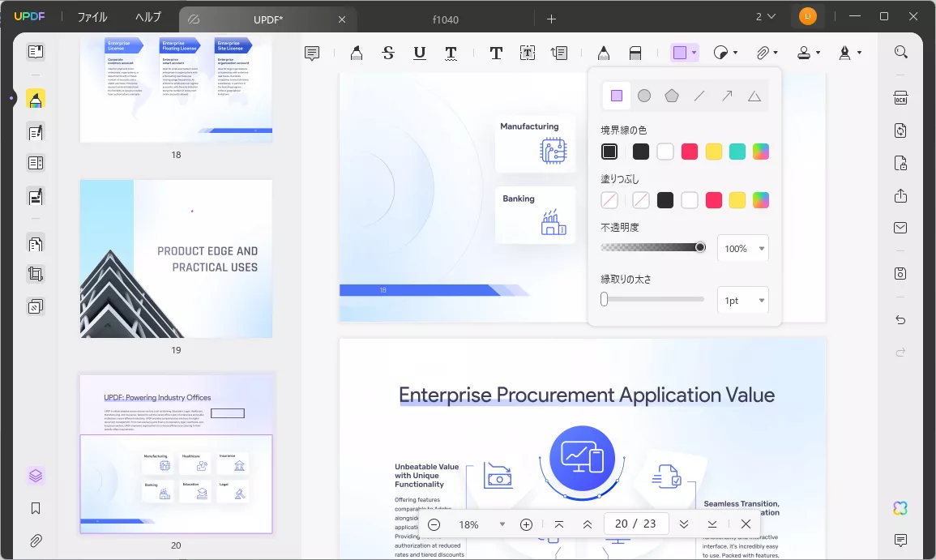
Task: Select the Eraser tool
Action: coord(635,53)
